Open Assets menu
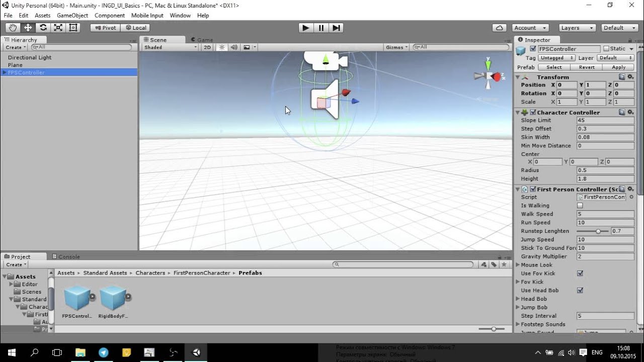The width and height of the screenshot is (644, 362). 42,16
